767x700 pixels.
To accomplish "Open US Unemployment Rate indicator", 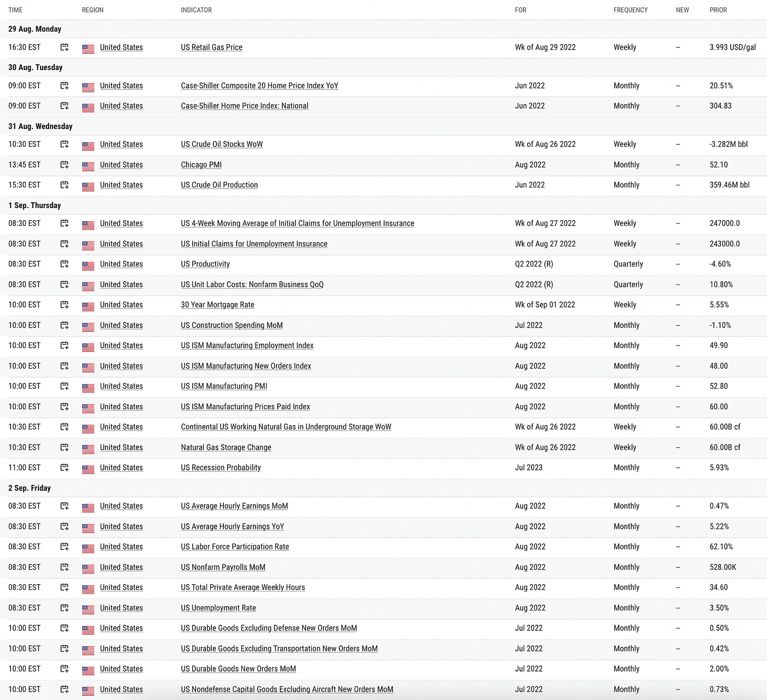I will point(218,608).
